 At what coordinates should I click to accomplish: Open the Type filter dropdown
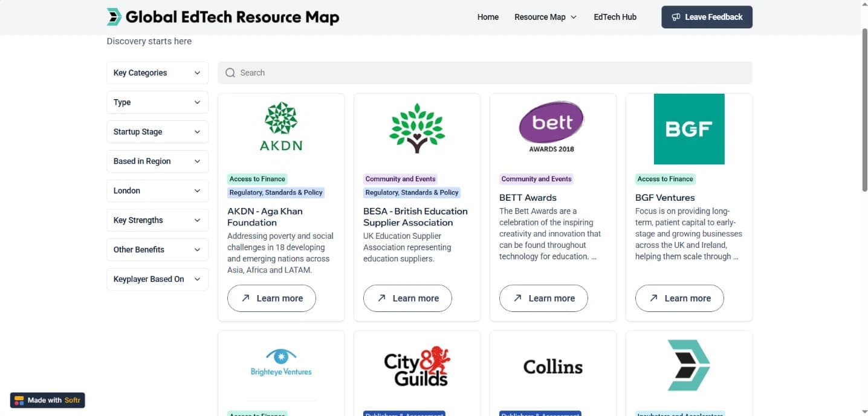click(x=158, y=102)
